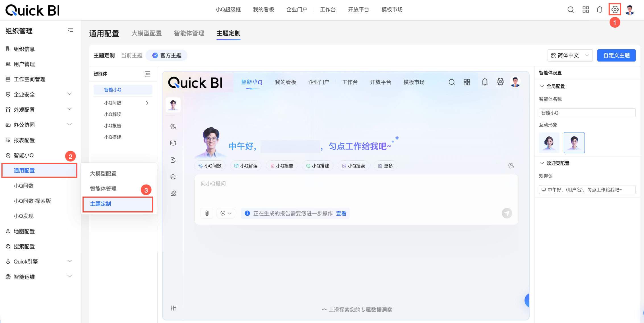
Task: Open the notification bell in the top header
Action: click(600, 10)
